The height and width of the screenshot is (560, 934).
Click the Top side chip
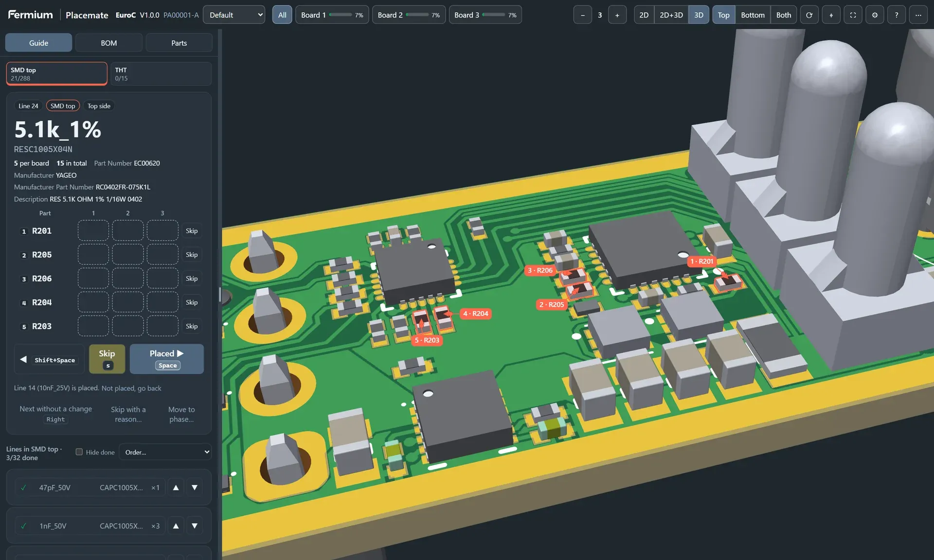point(99,105)
